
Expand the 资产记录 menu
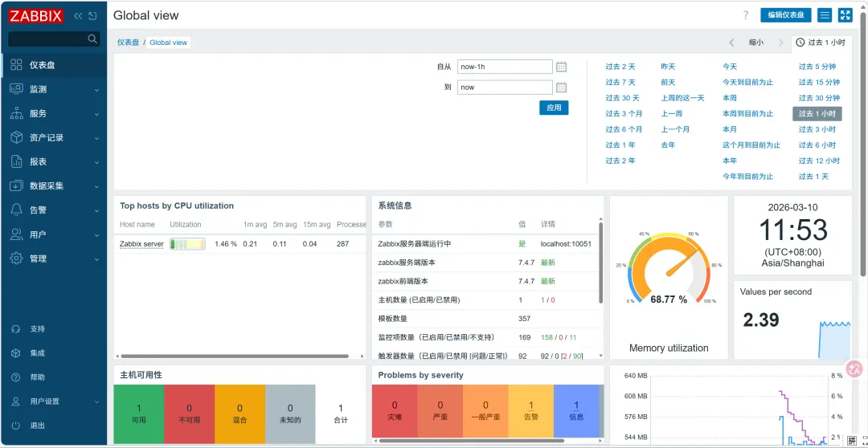point(54,138)
